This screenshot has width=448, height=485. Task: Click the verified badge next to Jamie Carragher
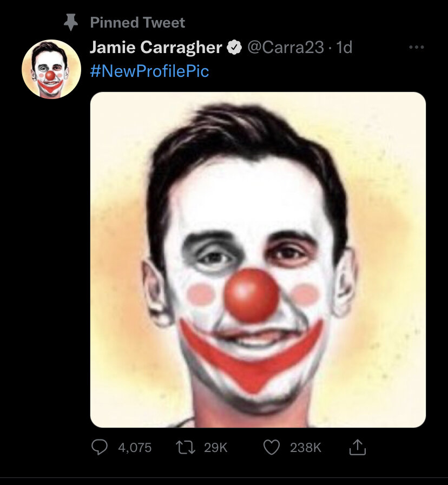tap(234, 48)
